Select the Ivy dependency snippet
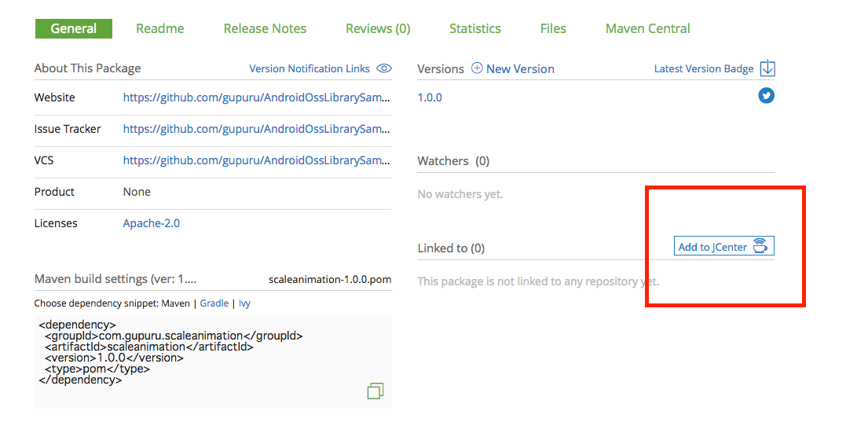 pos(244,303)
